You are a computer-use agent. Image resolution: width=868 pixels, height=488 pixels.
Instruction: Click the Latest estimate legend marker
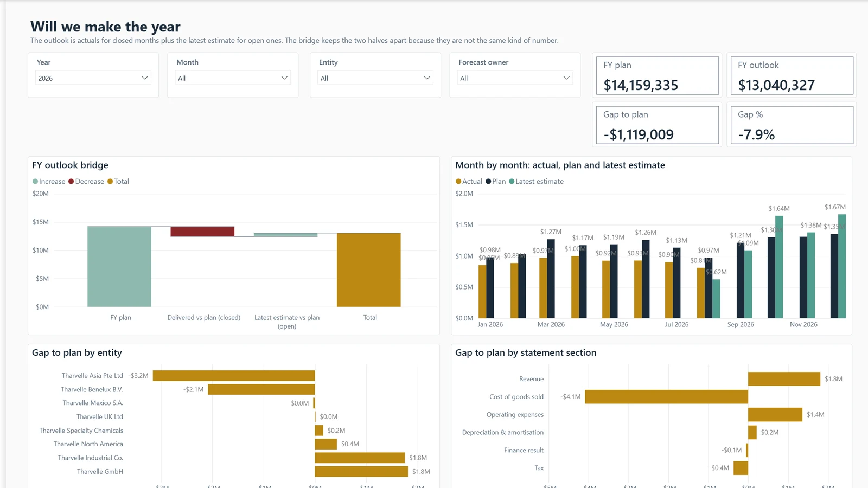tap(512, 182)
